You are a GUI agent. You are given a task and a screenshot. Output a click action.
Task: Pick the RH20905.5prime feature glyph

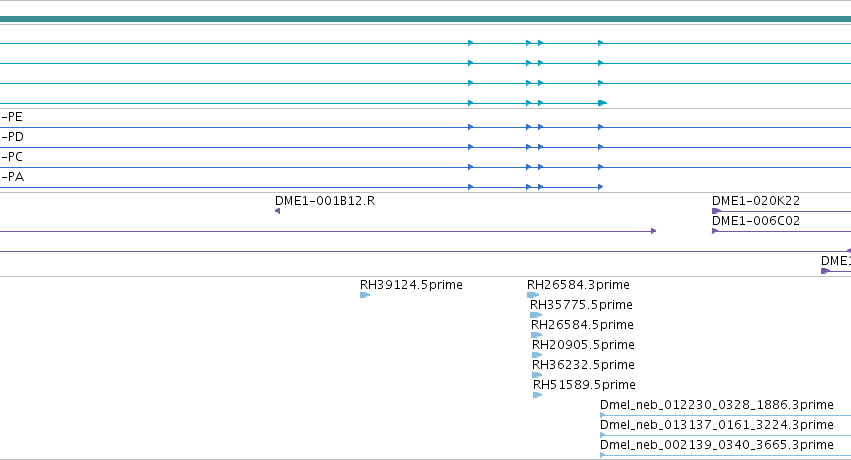537,355
